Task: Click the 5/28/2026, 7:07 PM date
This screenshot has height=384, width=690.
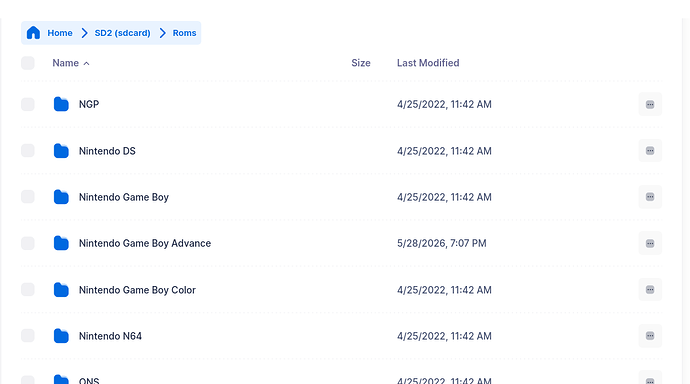Action: click(x=442, y=243)
